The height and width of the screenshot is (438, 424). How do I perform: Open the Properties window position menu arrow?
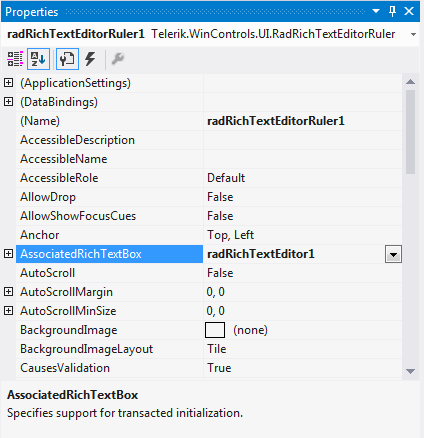(x=376, y=11)
